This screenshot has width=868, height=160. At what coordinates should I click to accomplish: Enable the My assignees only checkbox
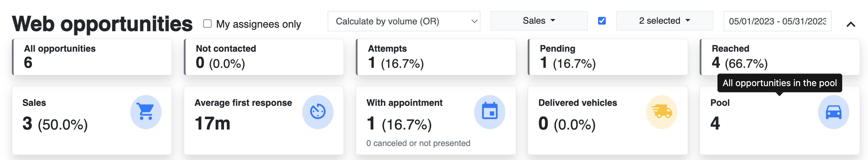coord(207,24)
